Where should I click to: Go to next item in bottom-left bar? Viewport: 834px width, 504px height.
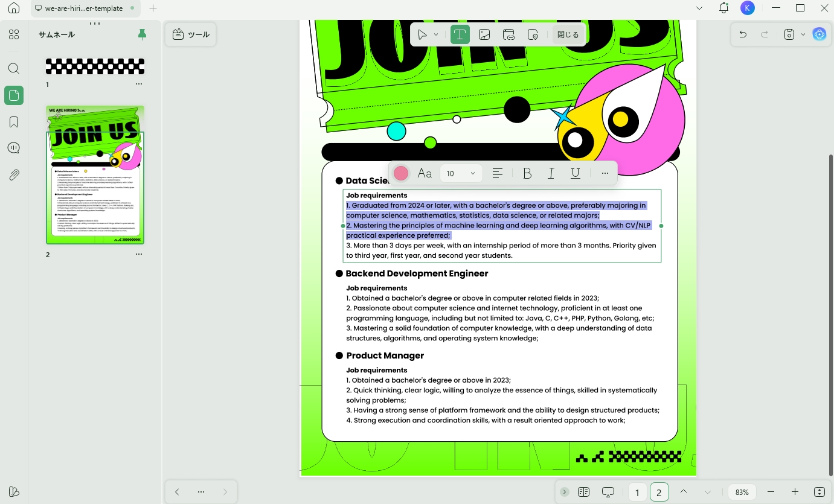225,492
